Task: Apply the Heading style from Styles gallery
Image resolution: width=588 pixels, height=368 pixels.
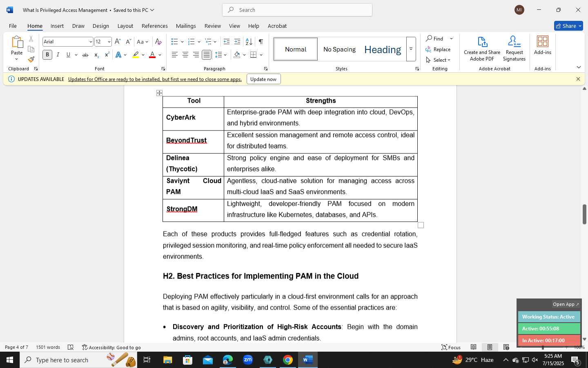Action: [x=383, y=49]
